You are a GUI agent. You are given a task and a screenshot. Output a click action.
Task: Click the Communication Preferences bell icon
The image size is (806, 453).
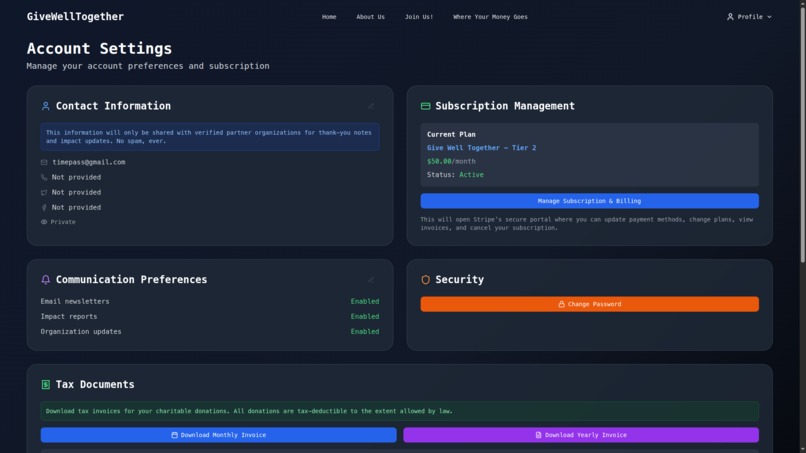[45, 279]
